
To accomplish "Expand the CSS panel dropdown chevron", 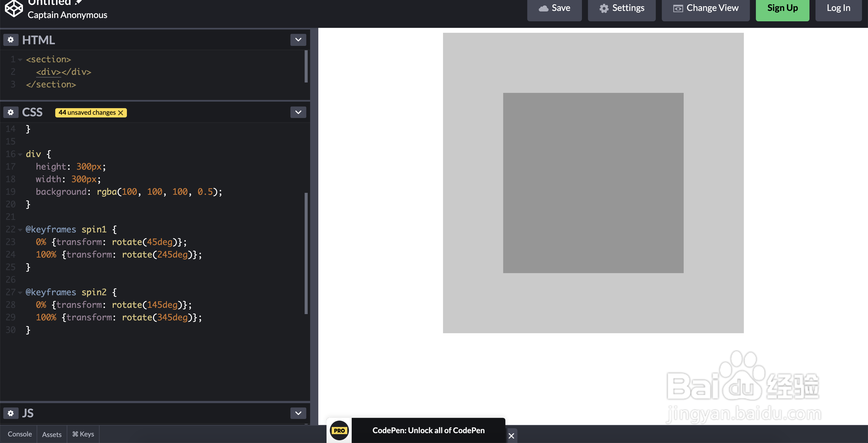I will click(x=298, y=112).
